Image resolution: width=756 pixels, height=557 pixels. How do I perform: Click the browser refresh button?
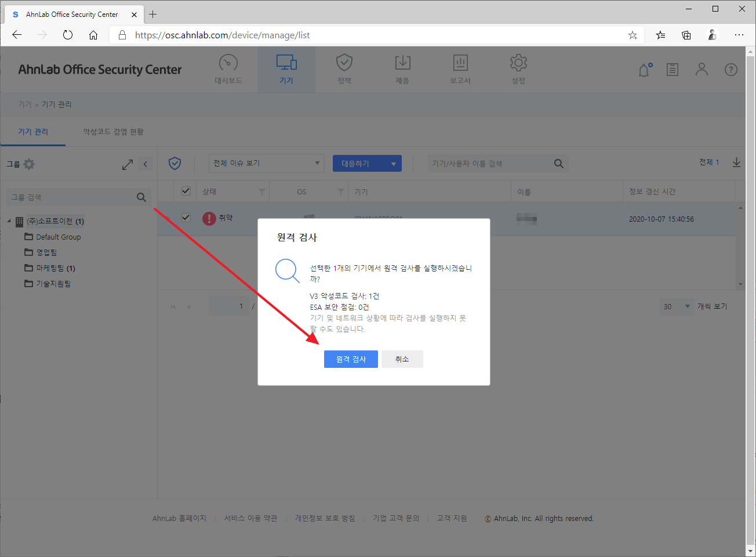coord(68,35)
